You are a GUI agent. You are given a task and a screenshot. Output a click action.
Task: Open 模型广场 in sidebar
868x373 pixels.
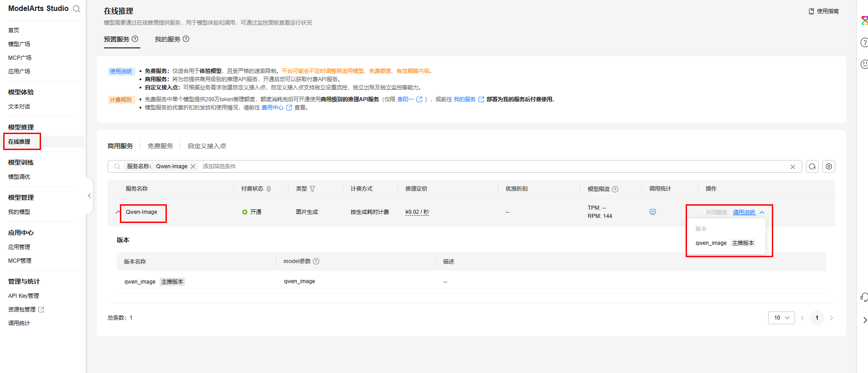pos(19,44)
